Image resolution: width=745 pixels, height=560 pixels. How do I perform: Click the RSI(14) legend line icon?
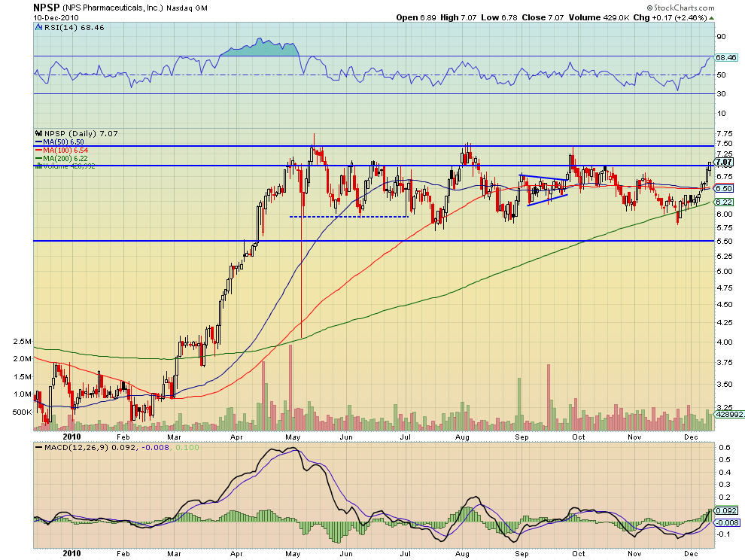point(39,28)
